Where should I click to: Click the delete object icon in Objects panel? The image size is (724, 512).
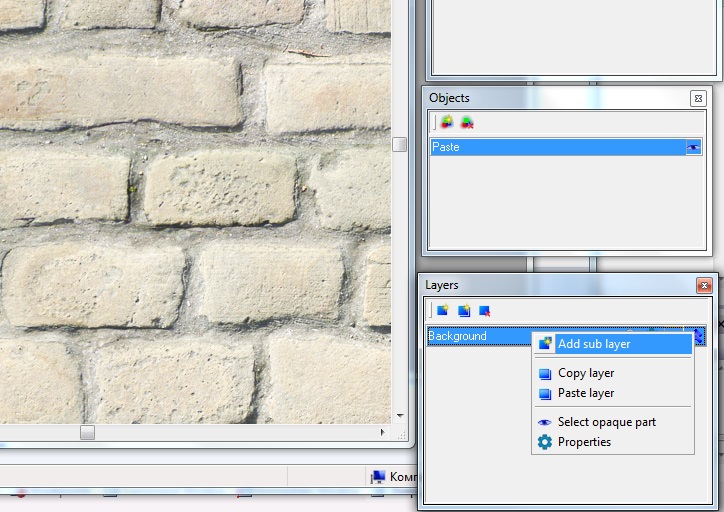tap(467, 123)
